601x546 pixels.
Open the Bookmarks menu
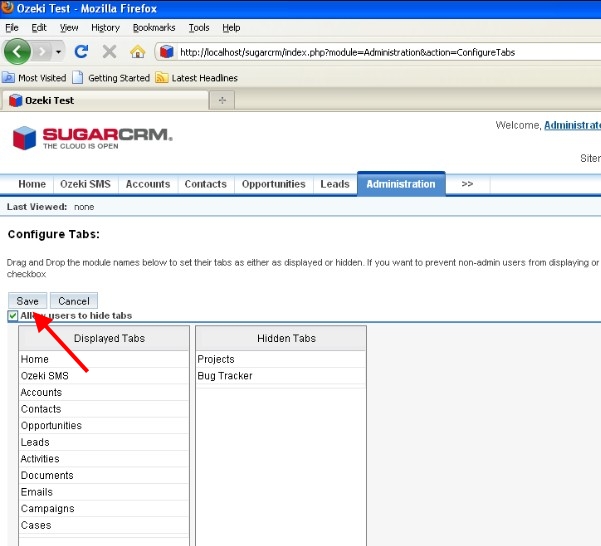tap(154, 28)
